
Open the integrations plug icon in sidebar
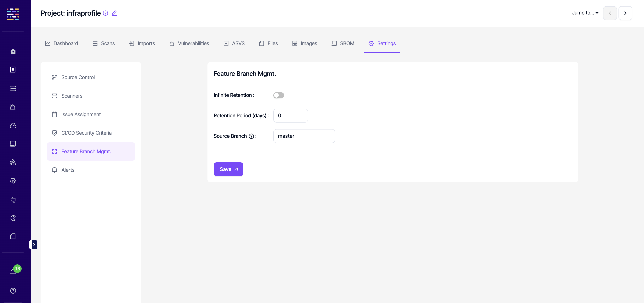(13, 199)
